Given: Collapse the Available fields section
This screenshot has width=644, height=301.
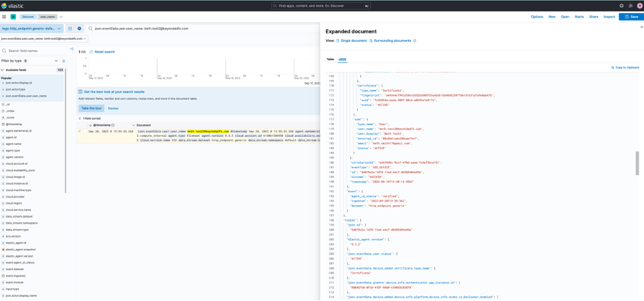Looking at the screenshot, I should point(3,70).
